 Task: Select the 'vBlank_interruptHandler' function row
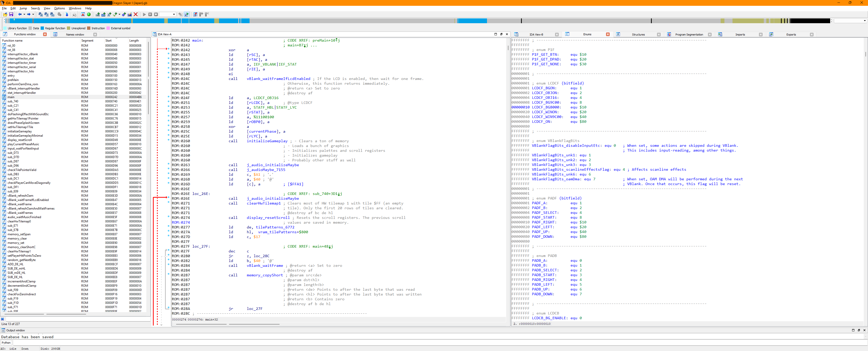point(74,89)
